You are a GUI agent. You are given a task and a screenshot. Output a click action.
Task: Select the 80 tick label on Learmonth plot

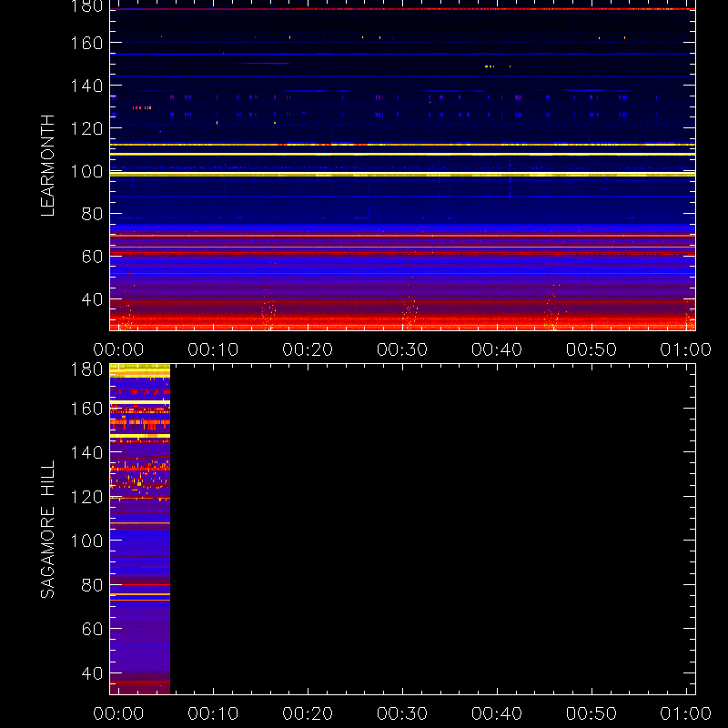[92, 214]
